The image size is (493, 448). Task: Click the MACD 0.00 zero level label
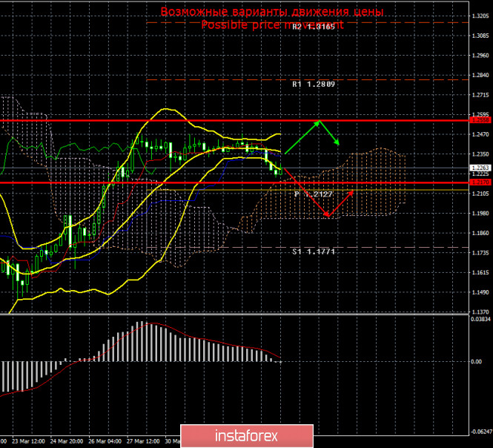(x=476, y=361)
